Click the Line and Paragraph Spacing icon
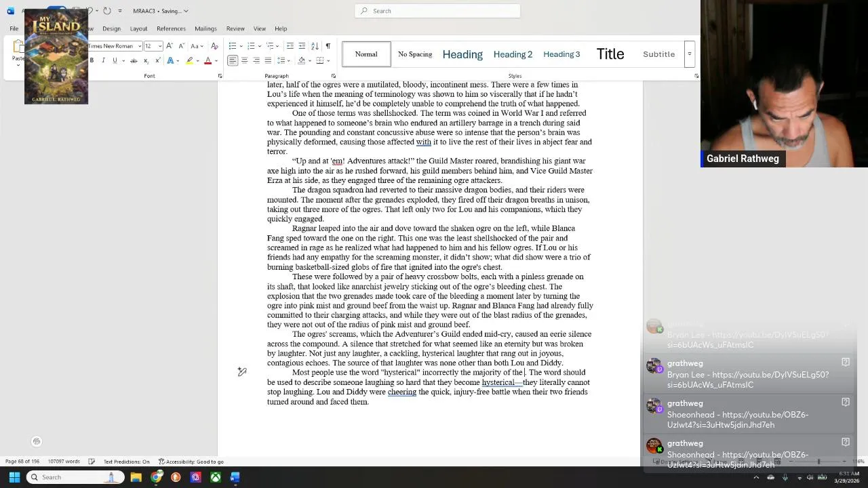The image size is (868, 488). [x=280, y=60]
